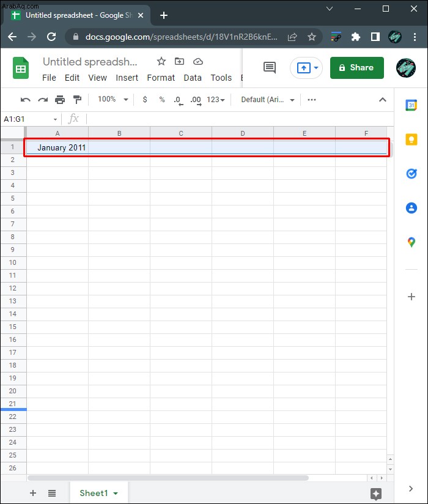Image resolution: width=428 pixels, height=504 pixels.
Task: Select the Paint format tool
Action: coord(77,100)
